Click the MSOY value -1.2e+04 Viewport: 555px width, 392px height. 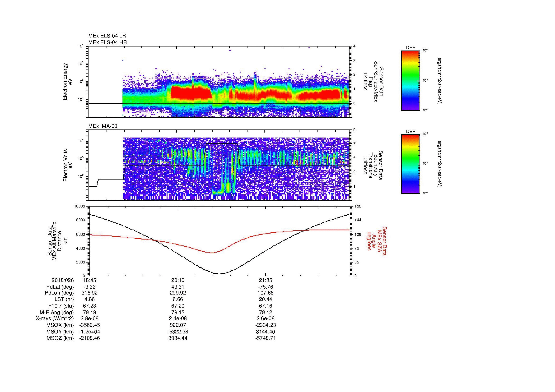click(x=89, y=332)
